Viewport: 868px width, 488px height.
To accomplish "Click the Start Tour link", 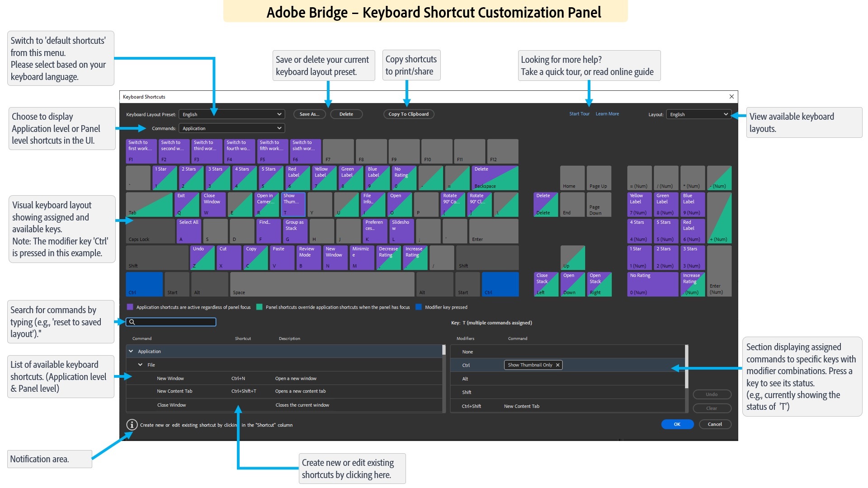I will 579,114.
